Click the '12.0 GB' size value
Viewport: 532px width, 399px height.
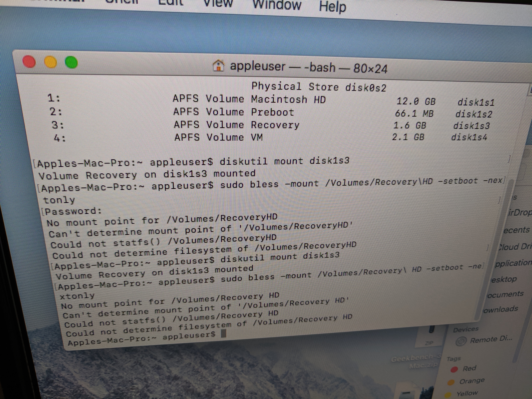point(416,101)
